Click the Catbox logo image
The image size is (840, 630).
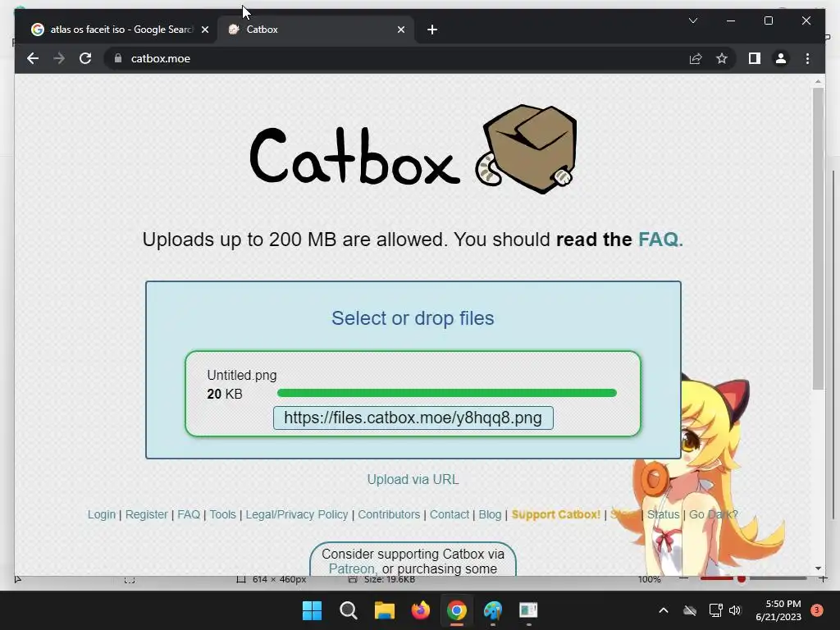coord(413,150)
